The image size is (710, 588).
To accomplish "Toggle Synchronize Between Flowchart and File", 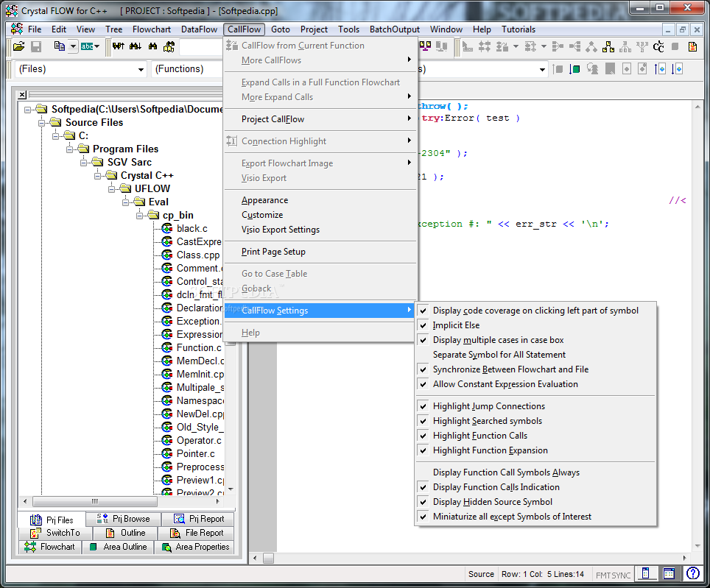I will click(535, 369).
